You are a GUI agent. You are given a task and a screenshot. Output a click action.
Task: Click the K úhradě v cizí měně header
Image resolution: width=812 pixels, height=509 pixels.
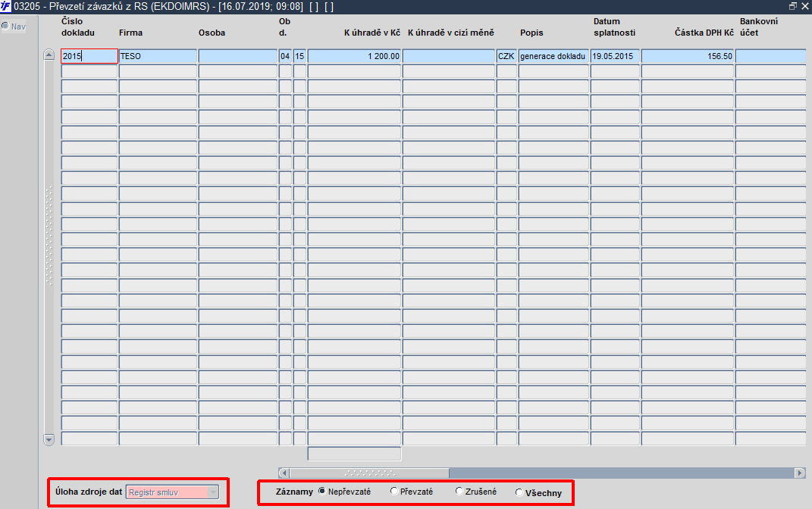[451, 33]
